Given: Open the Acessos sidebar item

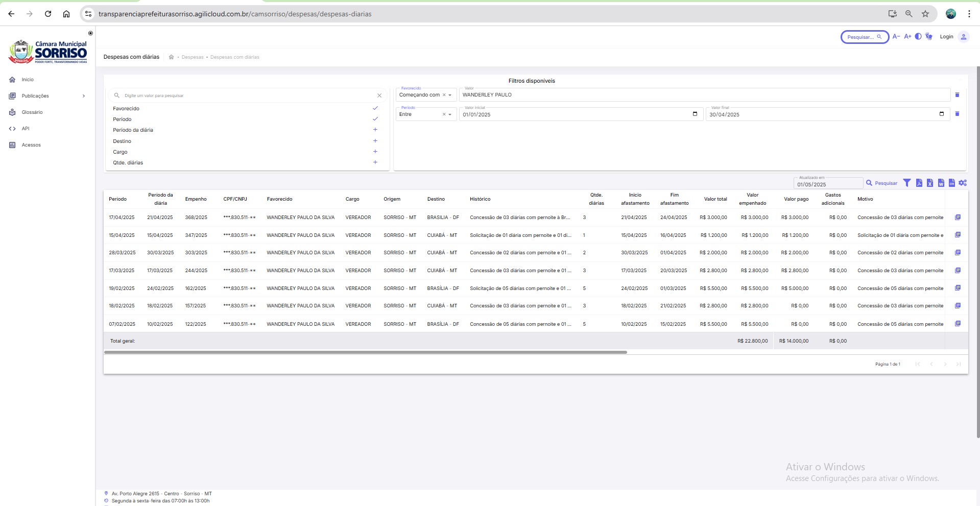Looking at the screenshot, I should click(31, 145).
